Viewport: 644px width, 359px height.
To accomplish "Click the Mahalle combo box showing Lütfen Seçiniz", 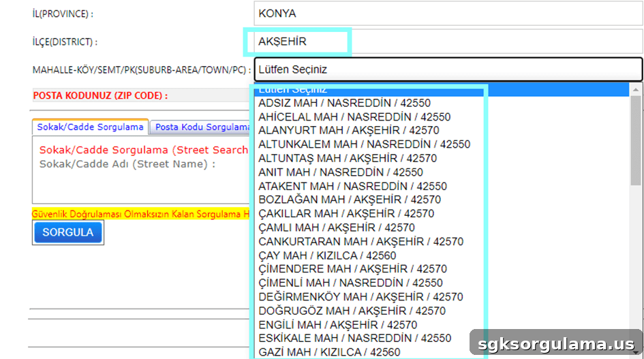I will 448,69.
